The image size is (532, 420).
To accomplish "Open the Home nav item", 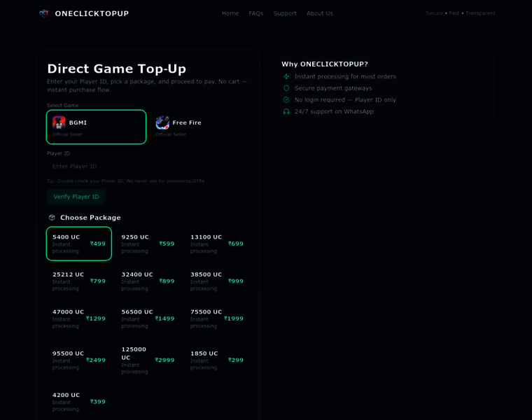I will (230, 13).
